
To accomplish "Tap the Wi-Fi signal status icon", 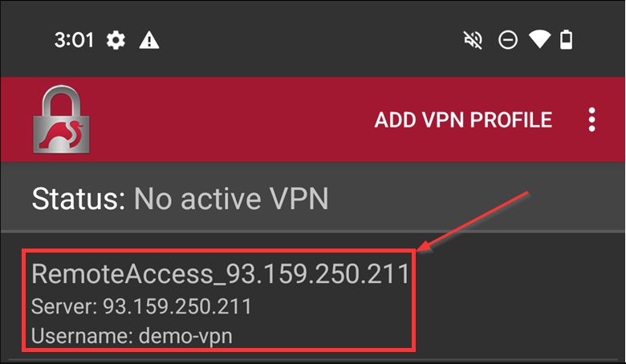I will 539,40.
